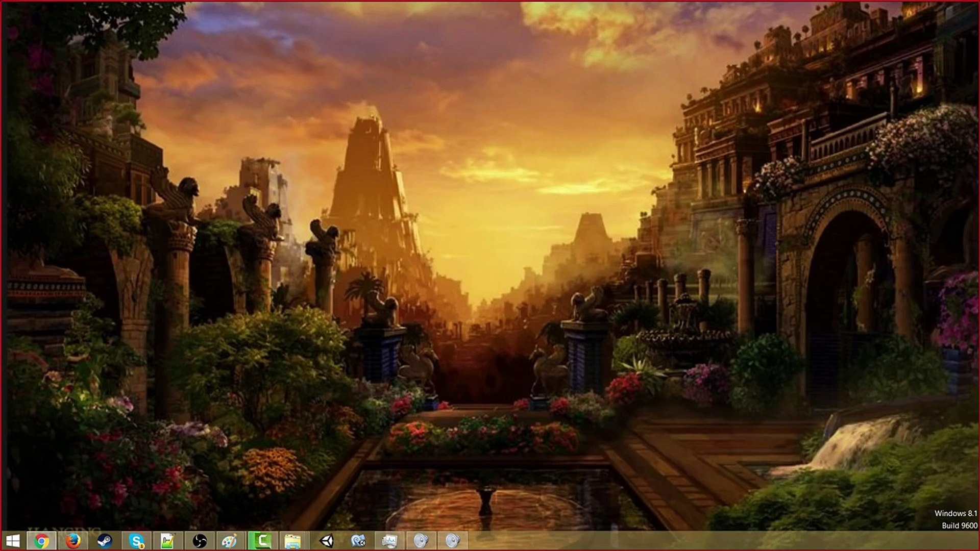
Task: Open Steam from the taskbar
Action: point(105,541)
